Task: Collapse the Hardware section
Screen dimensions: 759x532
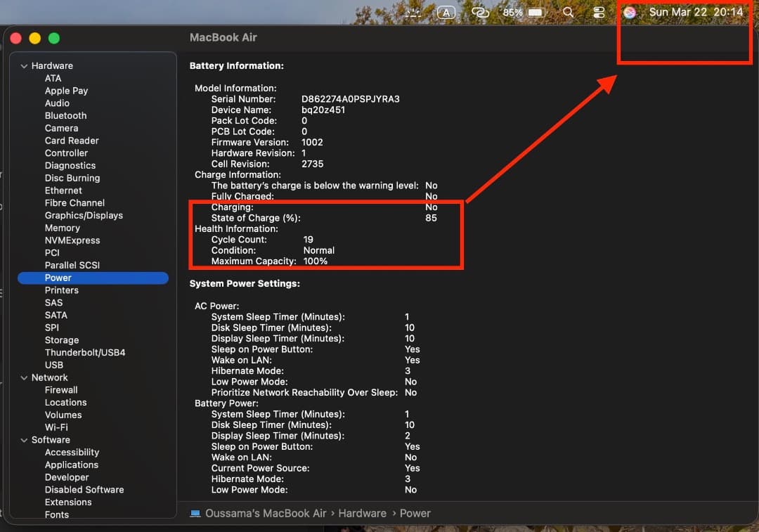Action: [24, 66]
